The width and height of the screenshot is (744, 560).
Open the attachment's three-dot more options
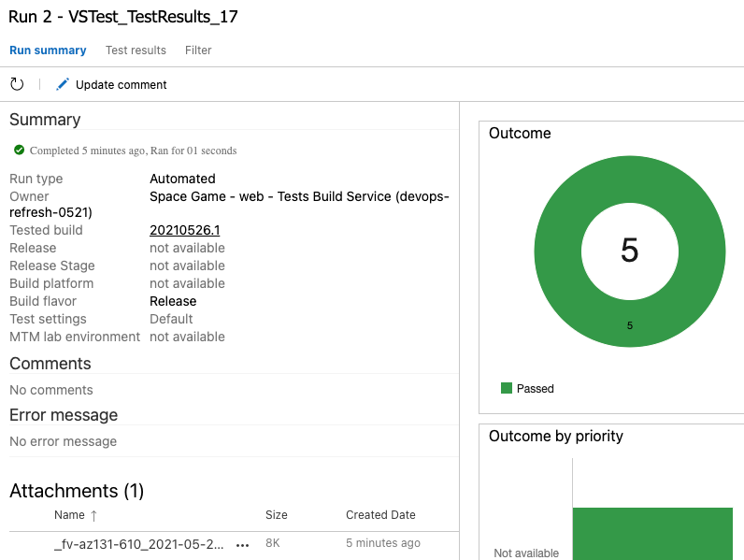(242, 545)
